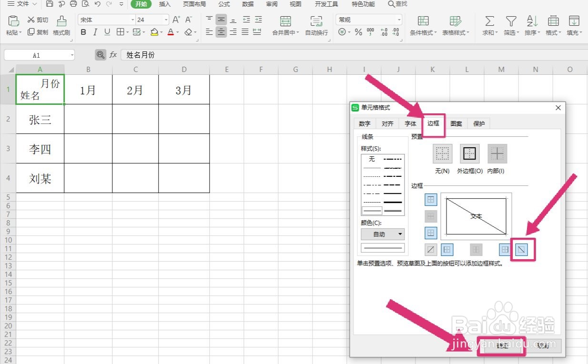Viewport: 588px width, 364px height.
Task: Click the Paste clipboard icon
Action: point(14,21)
